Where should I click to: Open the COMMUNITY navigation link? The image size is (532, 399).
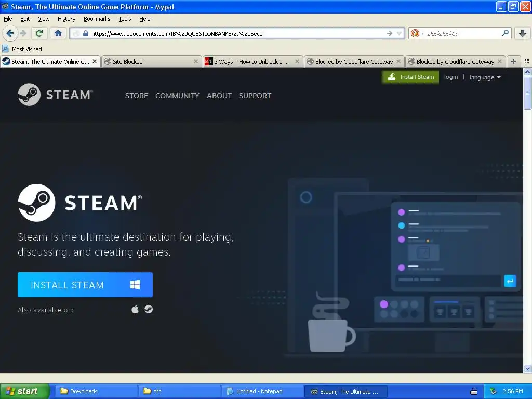(177, 96)
